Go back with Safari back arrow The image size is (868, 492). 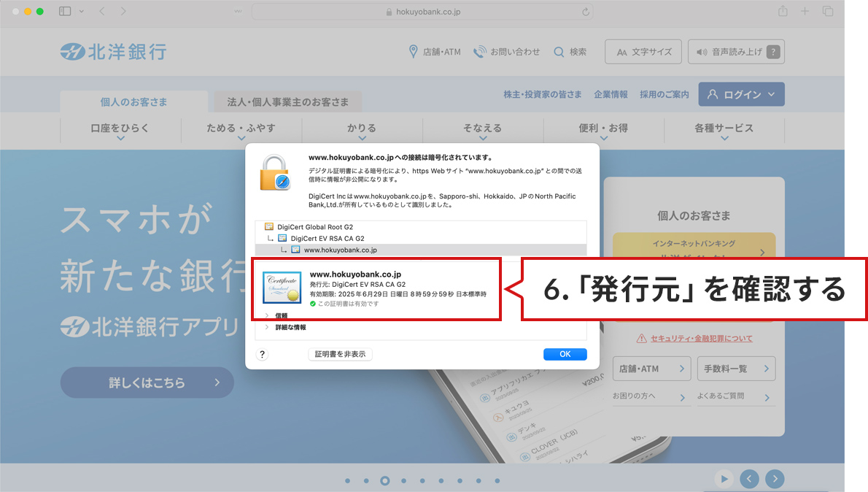click(102, 11)
